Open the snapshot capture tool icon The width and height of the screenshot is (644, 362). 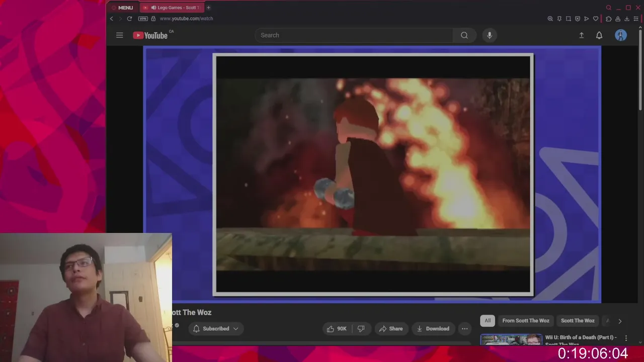pyautogui.click(x=568, y=19)
